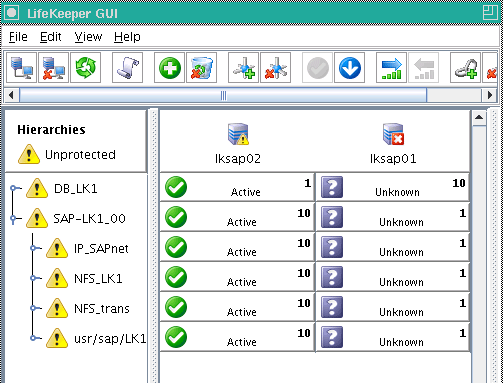Click the Hierarchies heading label
The width and height of the screenshot is (503, 383).
tap(51, 130)
